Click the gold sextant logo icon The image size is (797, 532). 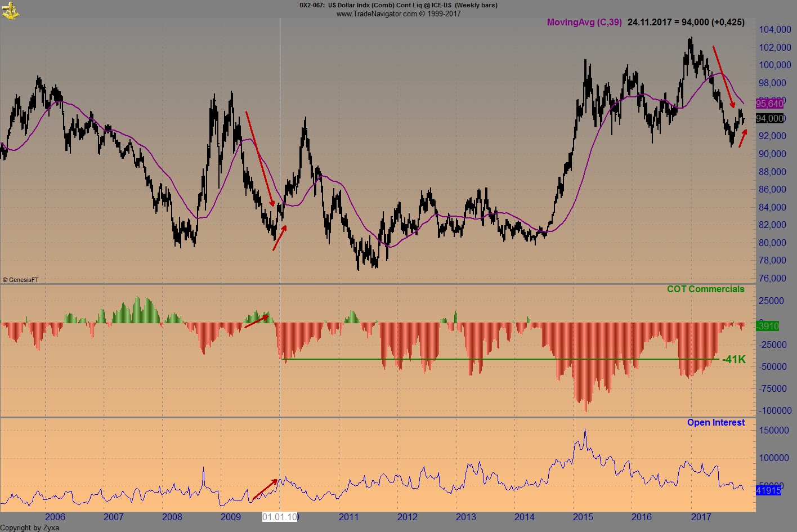click(10, 10)
